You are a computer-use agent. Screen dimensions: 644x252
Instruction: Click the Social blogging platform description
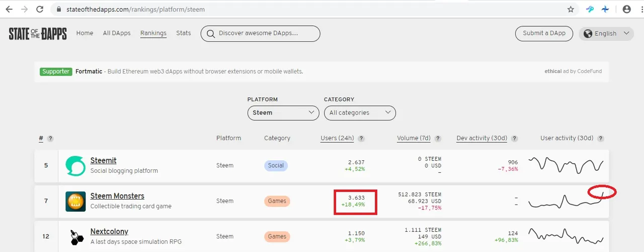[x=124, y=171]
